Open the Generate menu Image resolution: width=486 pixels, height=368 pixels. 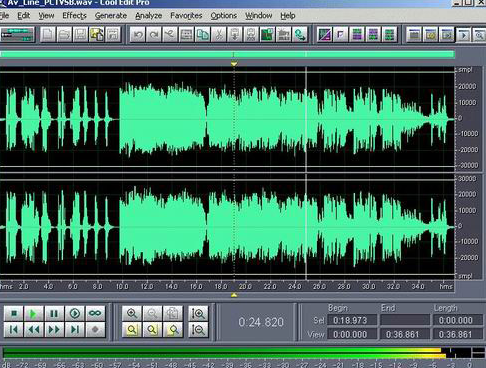(111, 16)
